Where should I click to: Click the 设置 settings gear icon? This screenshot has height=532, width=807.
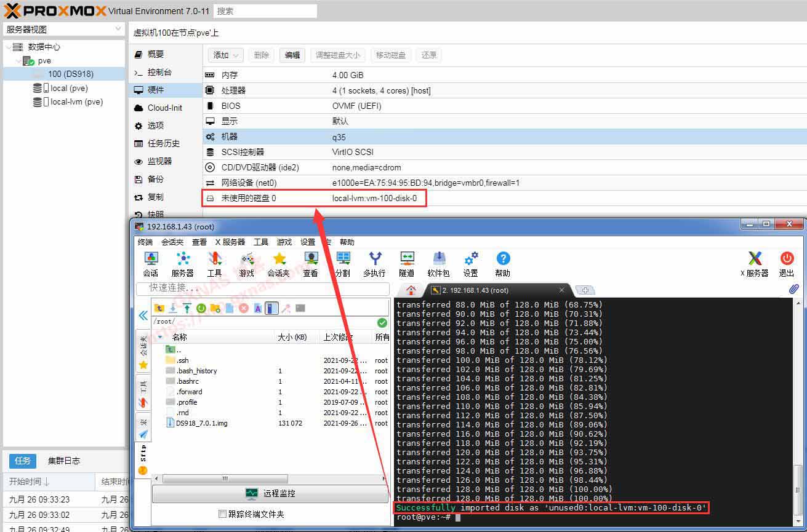(471, 264)
